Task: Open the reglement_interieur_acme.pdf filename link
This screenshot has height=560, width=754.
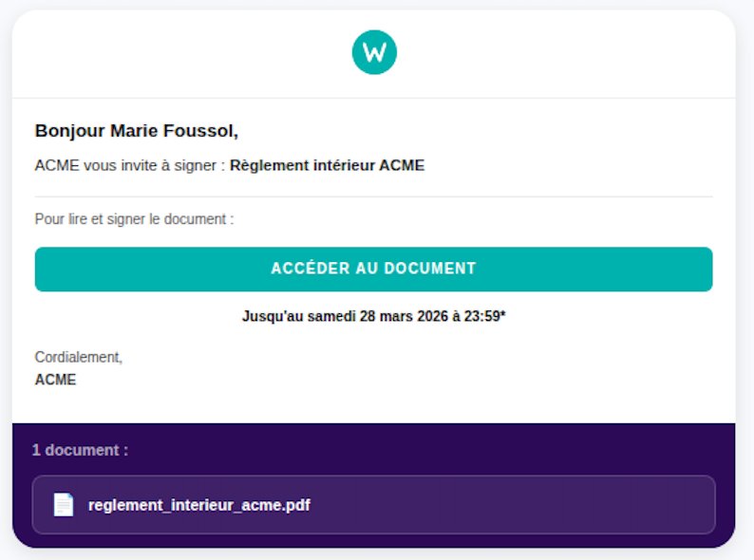Action: pyautogui.click(x=198, y=505)
